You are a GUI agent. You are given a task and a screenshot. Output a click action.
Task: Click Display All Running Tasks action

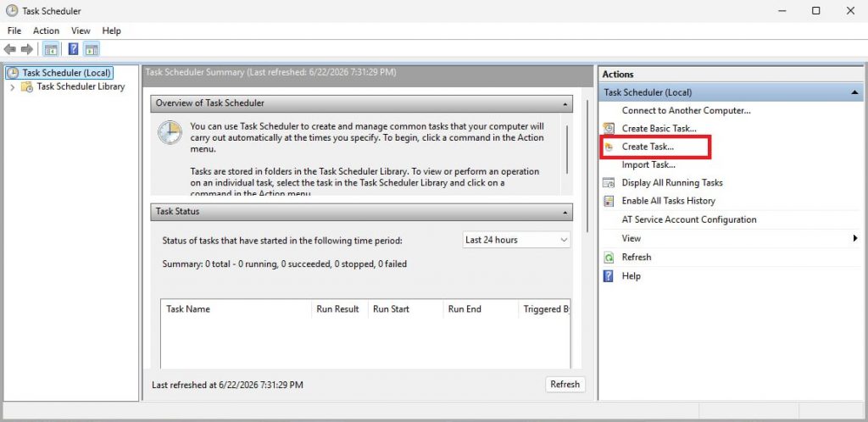(x=672, y=182)
